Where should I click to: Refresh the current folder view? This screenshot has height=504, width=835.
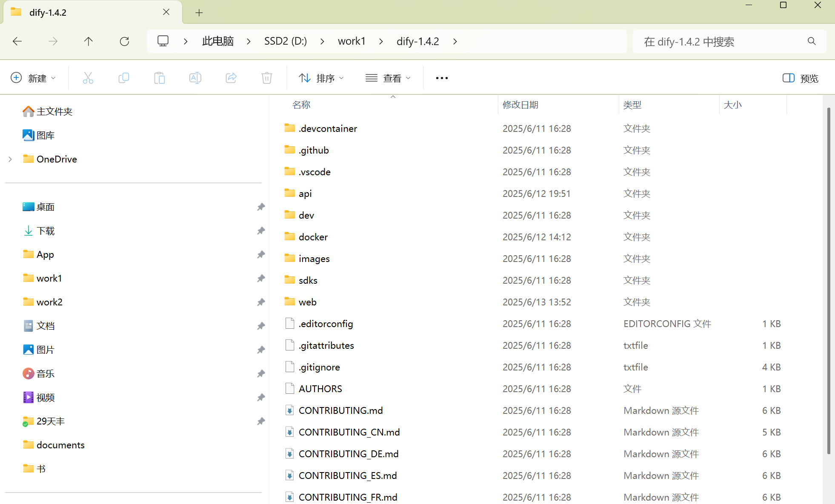[x=124, y=41]
